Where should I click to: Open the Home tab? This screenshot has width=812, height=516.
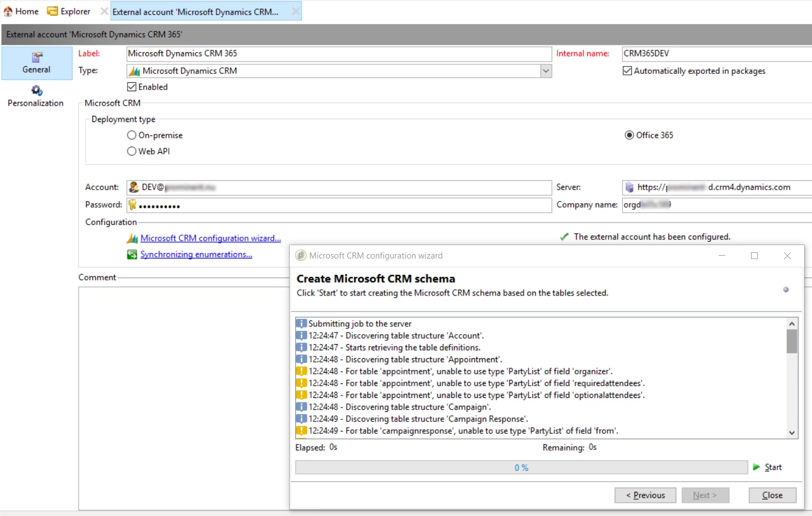(x=21, y=11)
